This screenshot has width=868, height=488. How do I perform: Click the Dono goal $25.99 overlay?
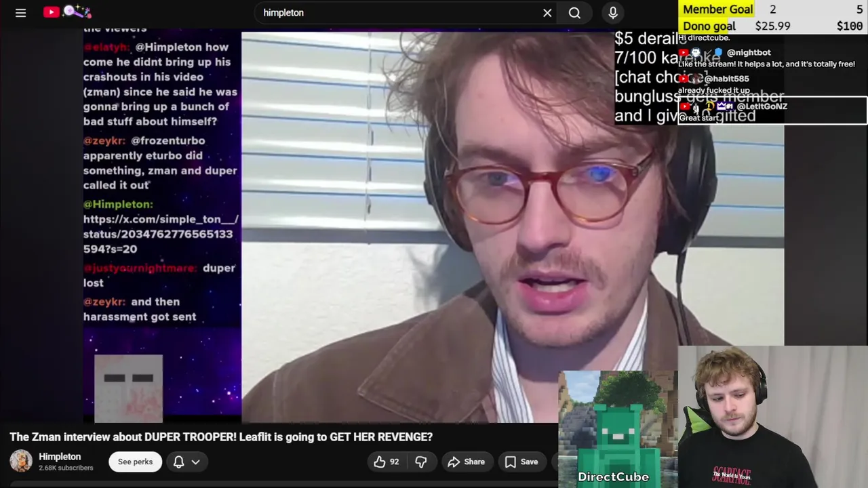click(x=773, y=26)
